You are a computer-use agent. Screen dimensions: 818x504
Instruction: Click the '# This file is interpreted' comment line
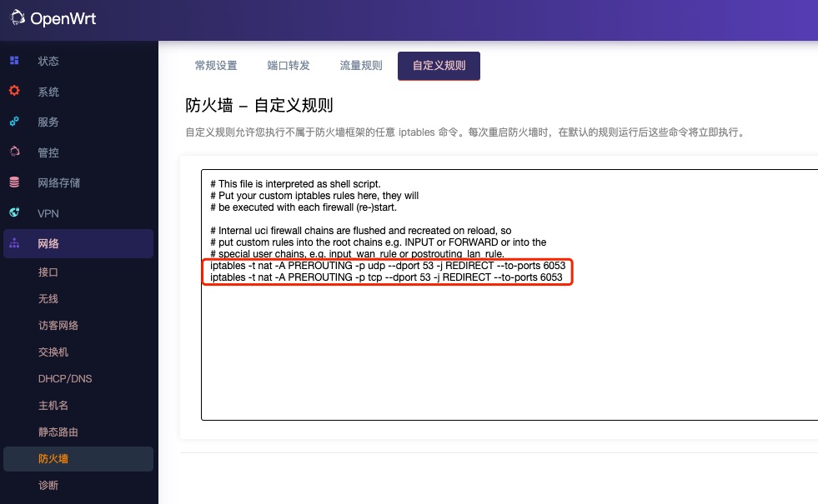point(296,184)
